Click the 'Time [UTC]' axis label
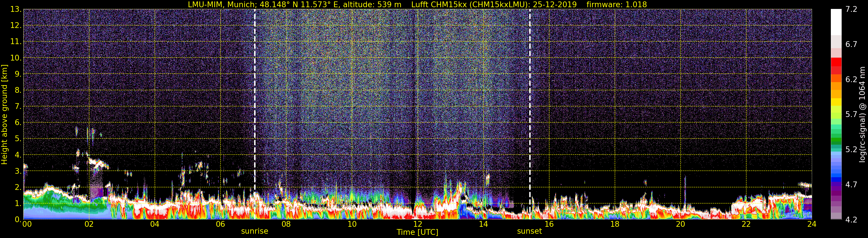 click(417, 232)
